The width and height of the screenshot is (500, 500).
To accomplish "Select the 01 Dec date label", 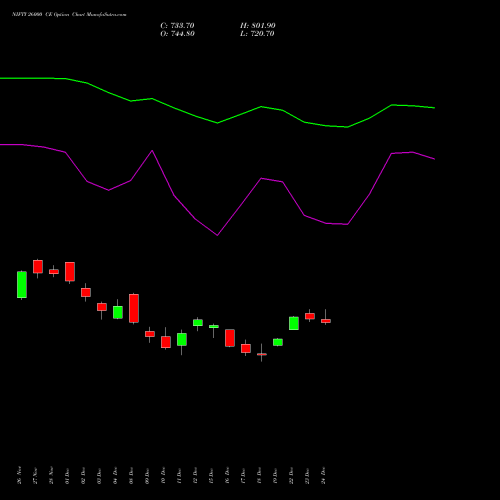I will click(67, 475).
